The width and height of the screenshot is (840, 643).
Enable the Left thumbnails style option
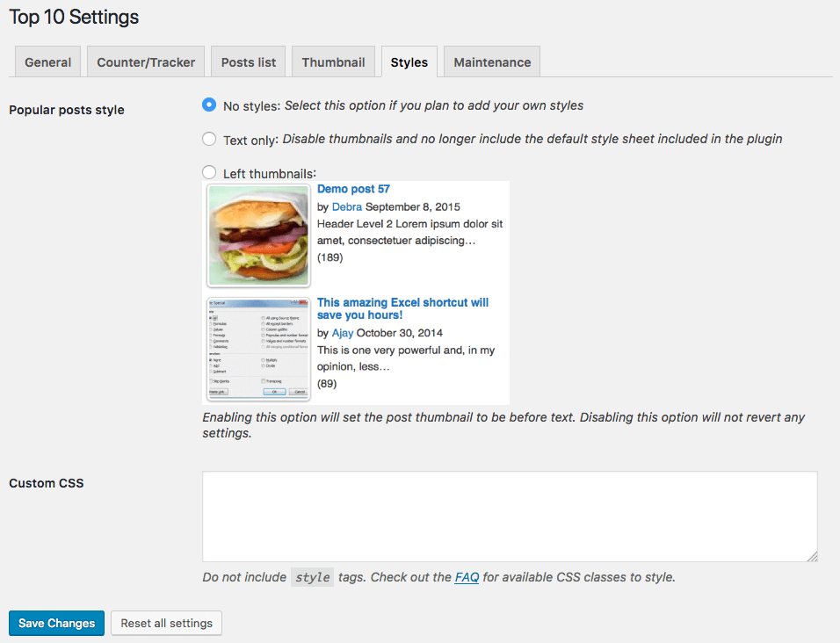(209, 173)
